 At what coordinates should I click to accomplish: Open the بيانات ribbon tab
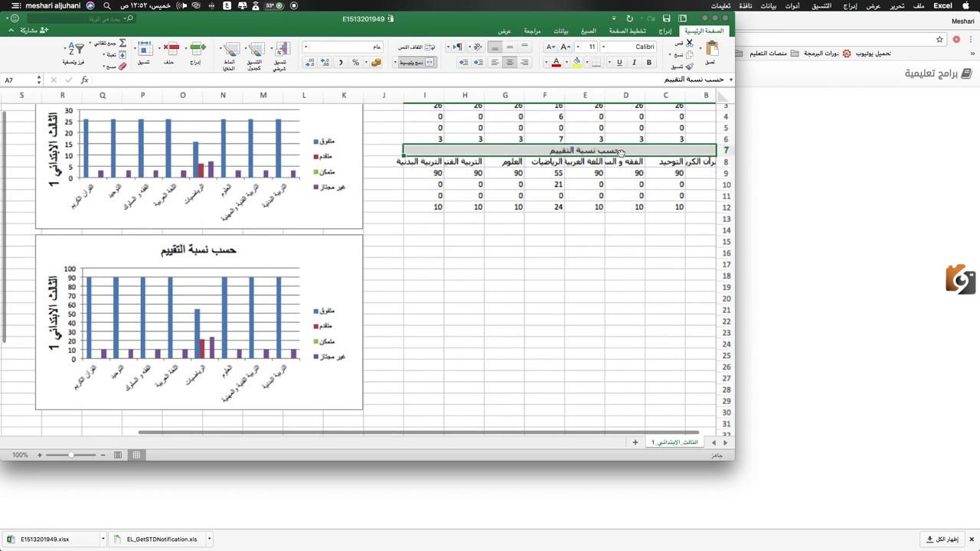pos(560,31)
